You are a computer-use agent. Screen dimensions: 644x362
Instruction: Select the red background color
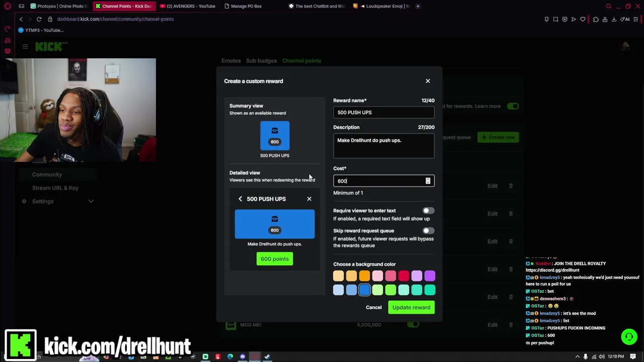click(404, 276)
